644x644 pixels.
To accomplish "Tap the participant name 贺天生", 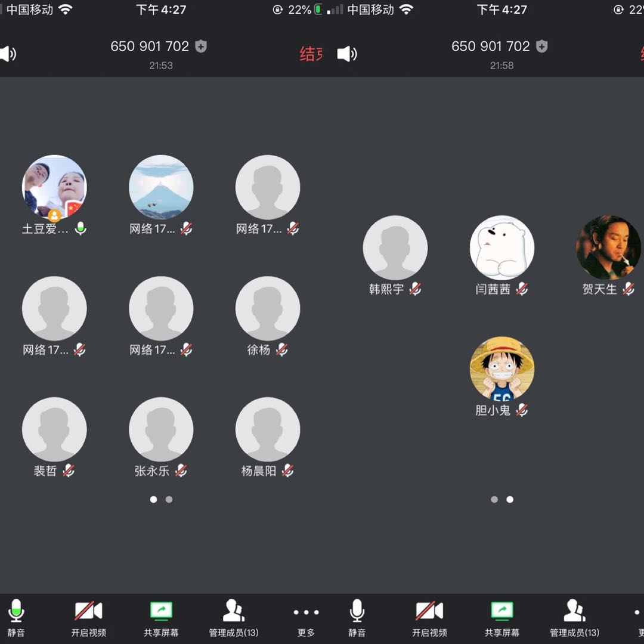I will pyautogui.click(x=599, y=289).
